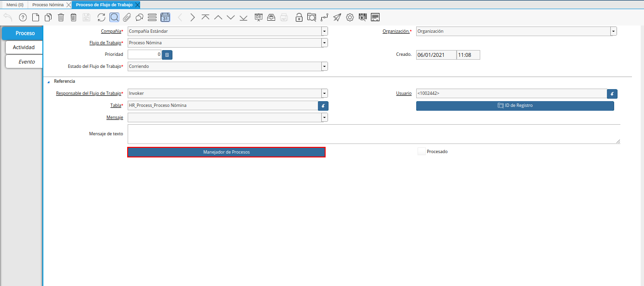Expand the Estado del Flujo de Trabajo dropdown
Viewport: 644px width, 286px height.
pos(324,66)
